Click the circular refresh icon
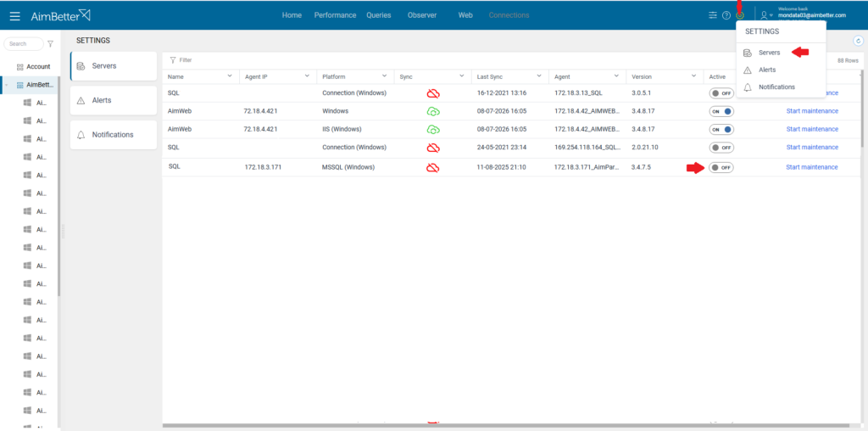Screen dimensions: 868x431 (858, 41)
